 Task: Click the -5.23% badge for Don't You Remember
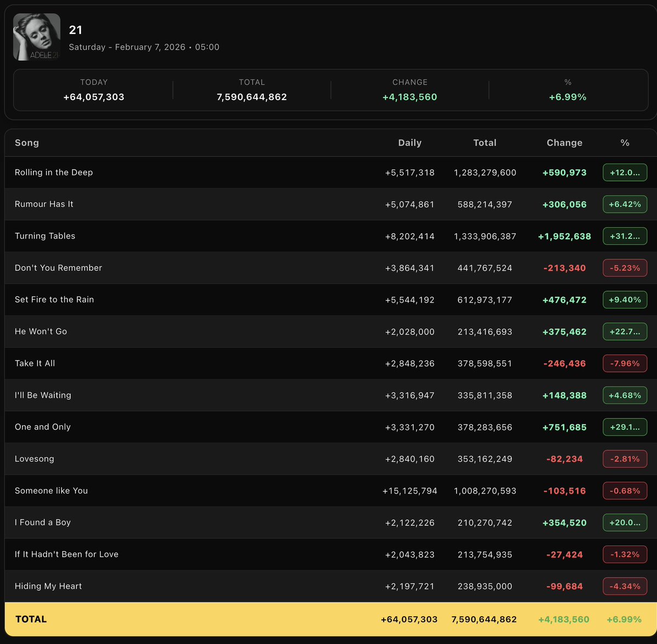[625, 268]
